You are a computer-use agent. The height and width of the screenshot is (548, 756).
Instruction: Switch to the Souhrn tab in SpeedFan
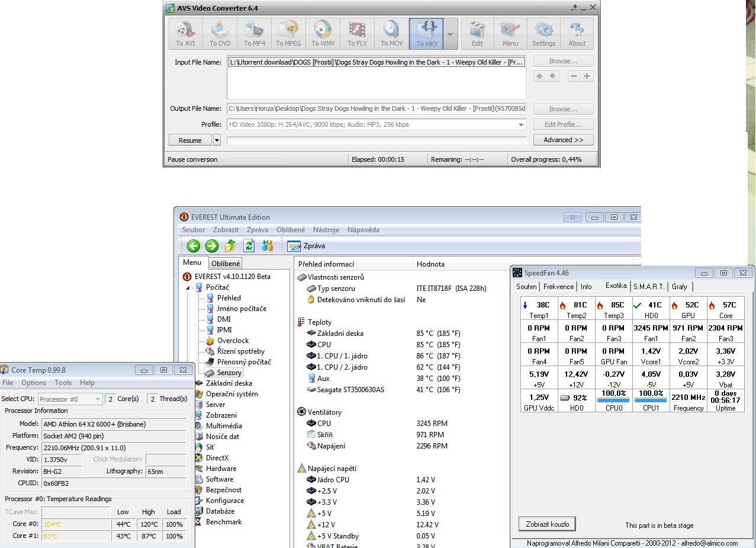tap(526, 287)
